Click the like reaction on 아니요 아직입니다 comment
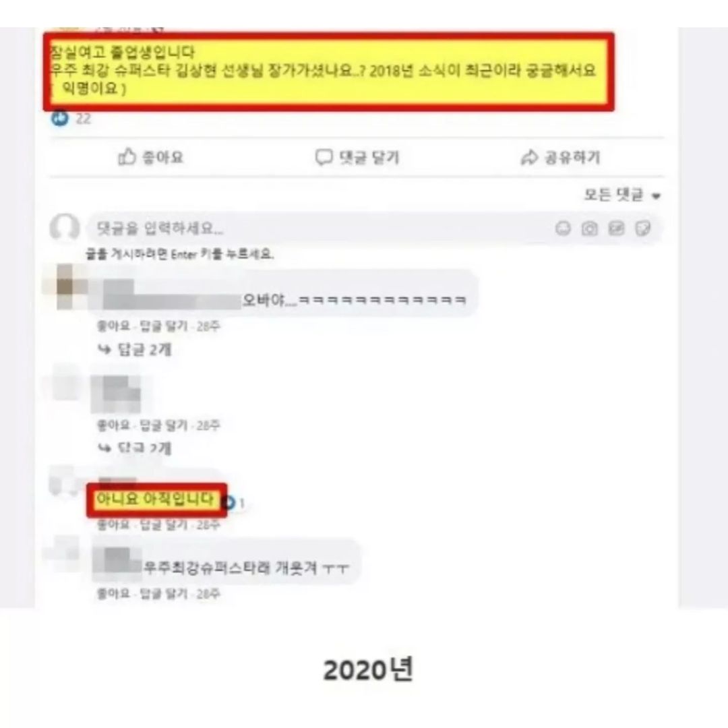 pos(229,502)
